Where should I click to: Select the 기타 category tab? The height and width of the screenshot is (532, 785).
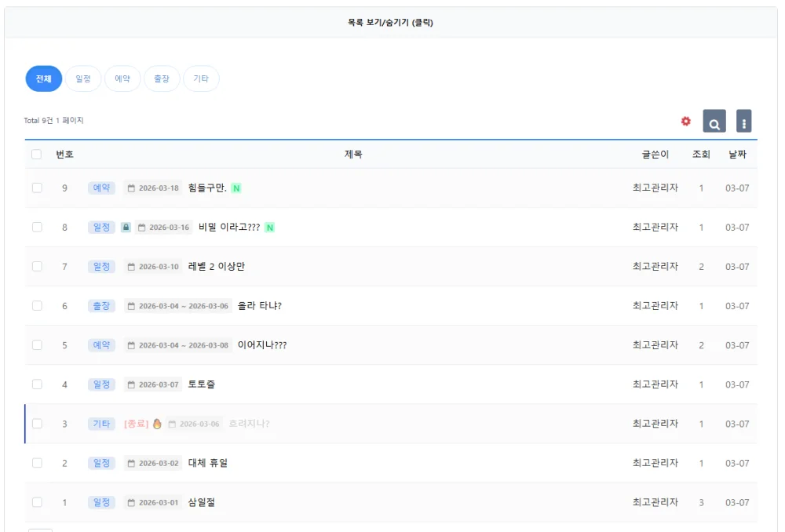201,78
